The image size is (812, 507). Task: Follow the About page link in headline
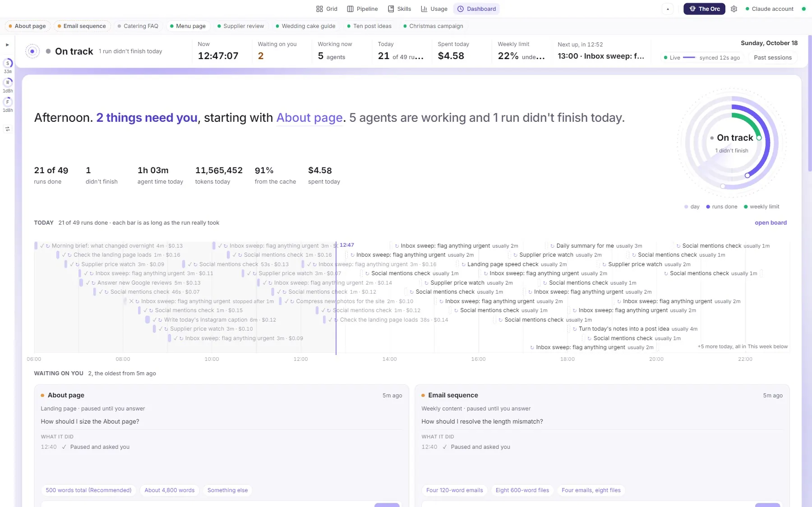pyautogui.click(x=309, y=118)
